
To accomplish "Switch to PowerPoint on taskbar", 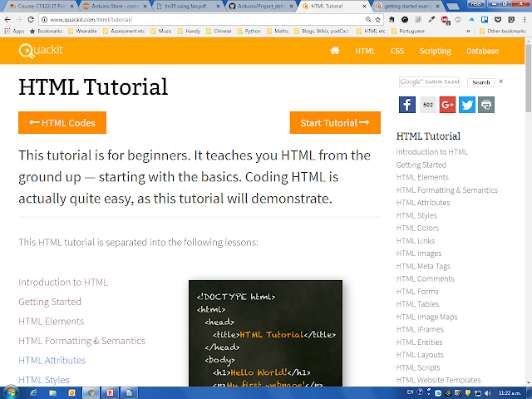I will coord(110,393).
